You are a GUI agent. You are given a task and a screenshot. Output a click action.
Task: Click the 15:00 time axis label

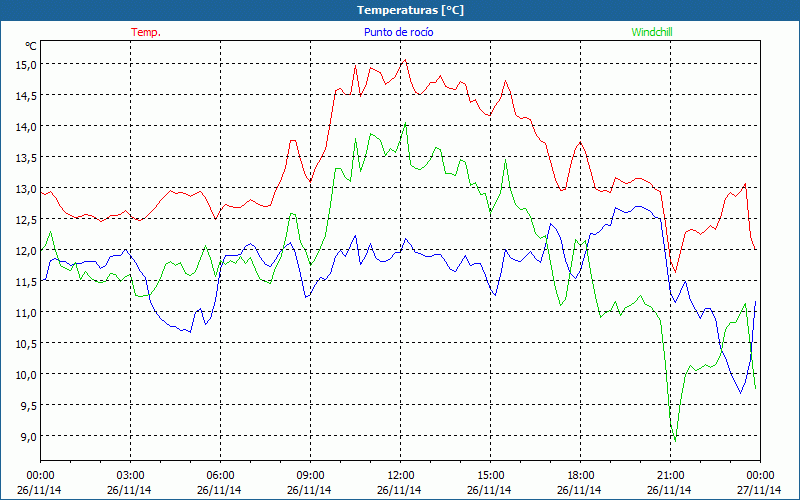coord(490,475)
